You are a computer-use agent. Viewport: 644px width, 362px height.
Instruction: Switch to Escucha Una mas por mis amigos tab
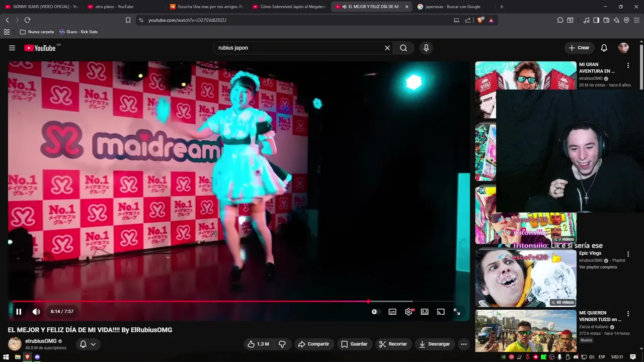point(206,7)
